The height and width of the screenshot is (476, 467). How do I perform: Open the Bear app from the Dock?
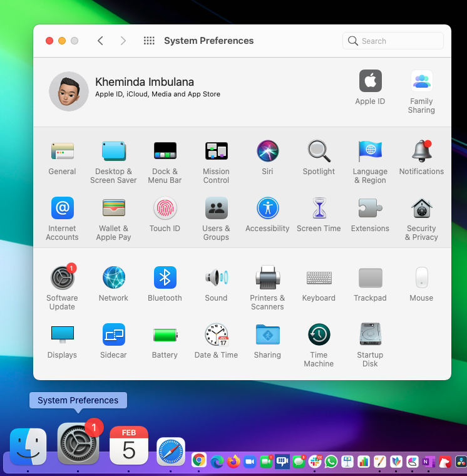444,462
